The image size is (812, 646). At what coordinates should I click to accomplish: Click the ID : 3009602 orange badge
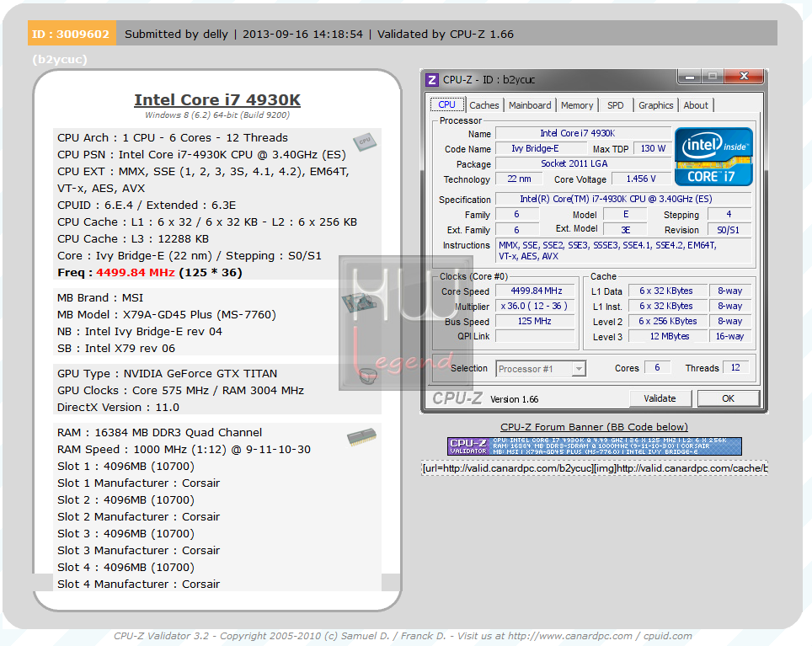coord(72,34)
